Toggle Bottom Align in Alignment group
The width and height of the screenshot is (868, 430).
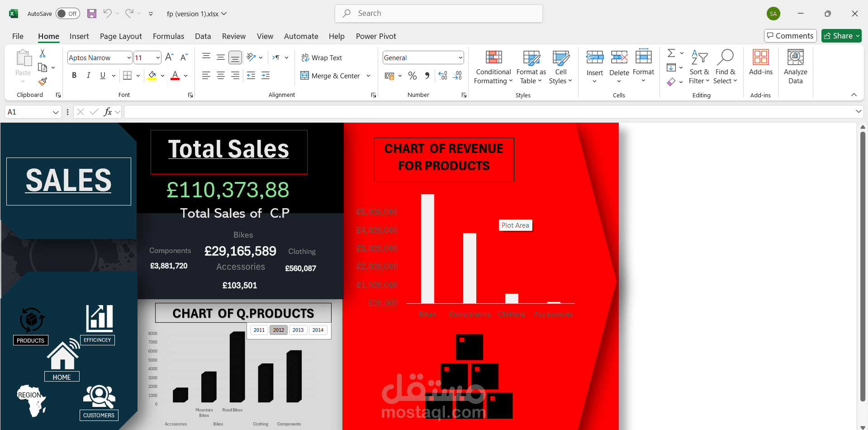tap(235, 57)
